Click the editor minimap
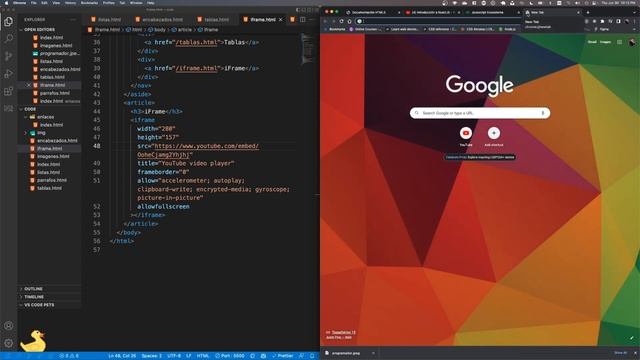Image resolution: width=640 pixels, height=360 pixels. pos(307,49)
